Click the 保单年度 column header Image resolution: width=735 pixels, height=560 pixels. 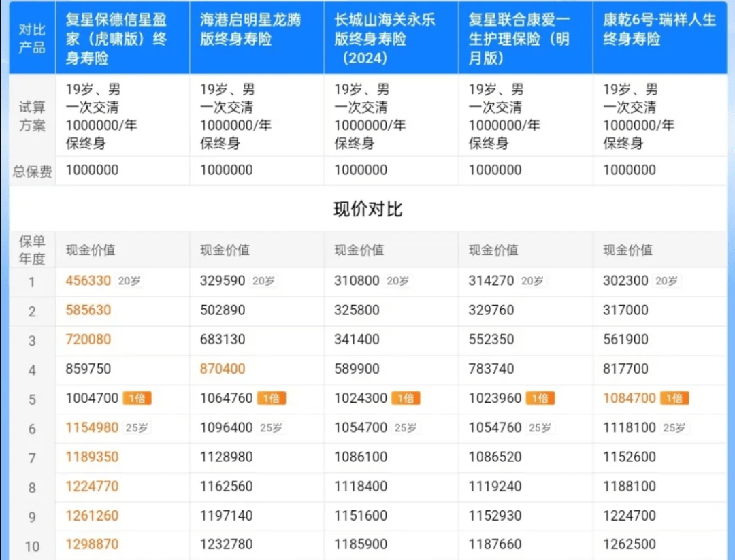32,250
